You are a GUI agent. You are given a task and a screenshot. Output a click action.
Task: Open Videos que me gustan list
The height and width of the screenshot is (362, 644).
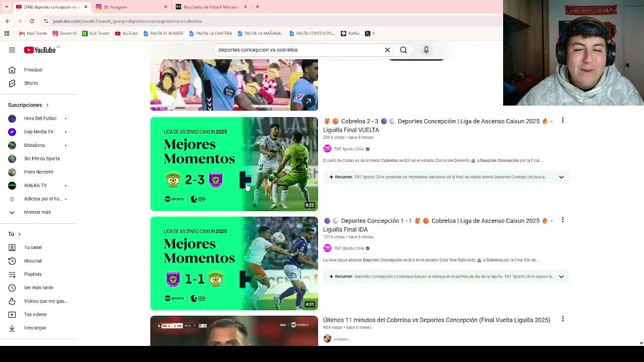coord(45,301)
